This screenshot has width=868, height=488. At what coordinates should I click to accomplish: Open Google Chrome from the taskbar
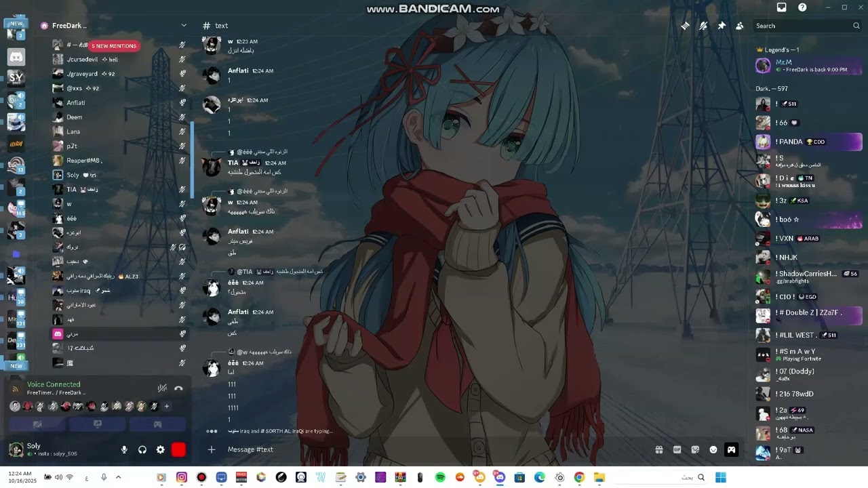point(579,477)
